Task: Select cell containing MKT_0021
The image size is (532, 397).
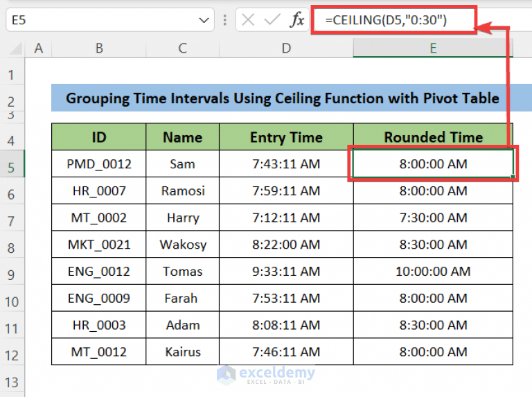Action: pos(99,245)
